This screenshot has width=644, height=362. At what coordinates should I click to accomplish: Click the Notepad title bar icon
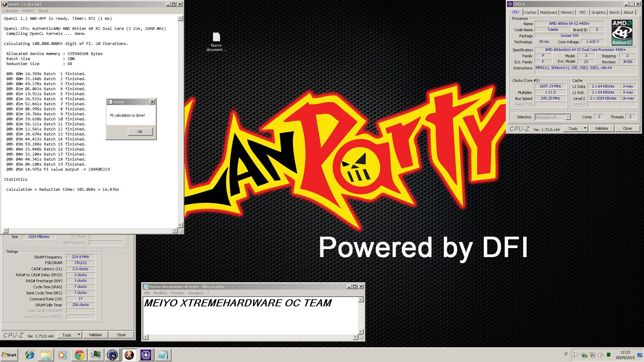coord(146,287)
